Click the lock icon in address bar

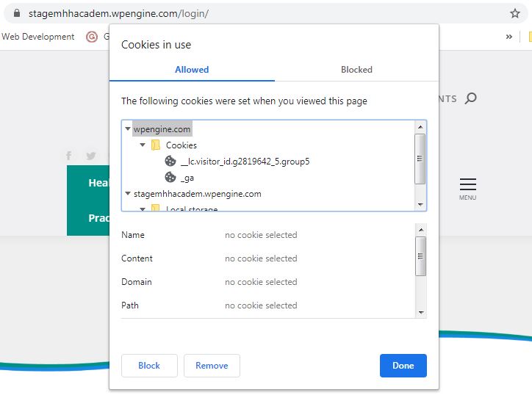coord(18,13)
